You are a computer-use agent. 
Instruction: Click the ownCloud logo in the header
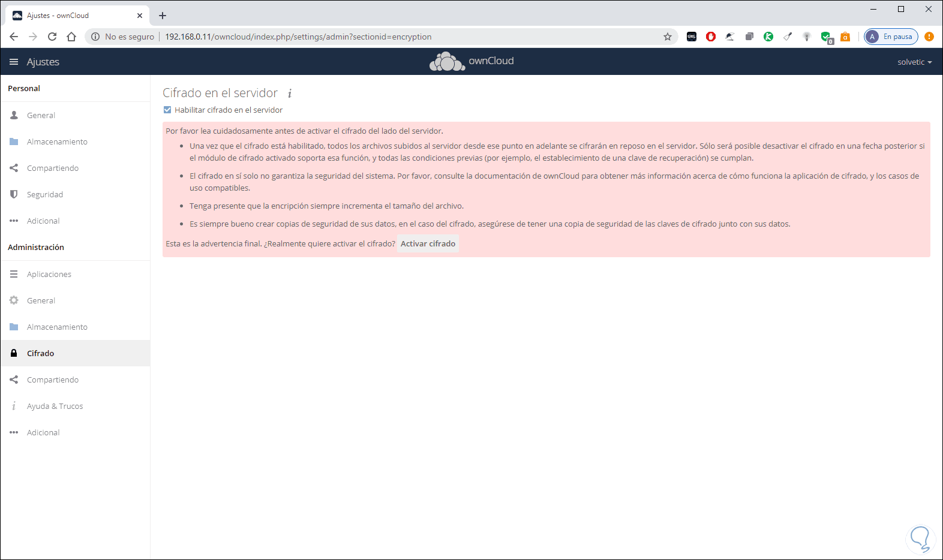(472, 61)
